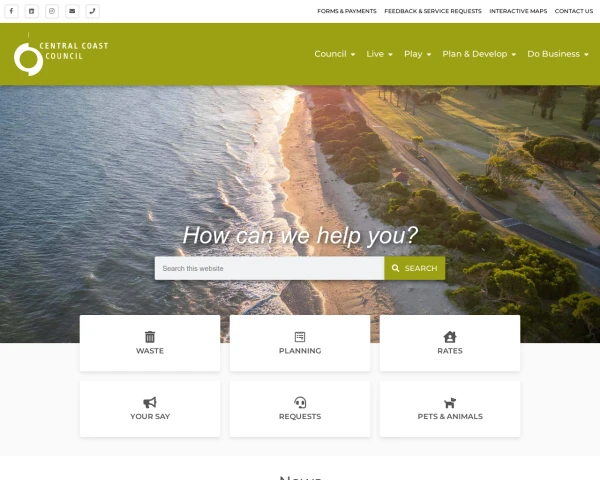Click the green Search button

[x=415, y=268]
